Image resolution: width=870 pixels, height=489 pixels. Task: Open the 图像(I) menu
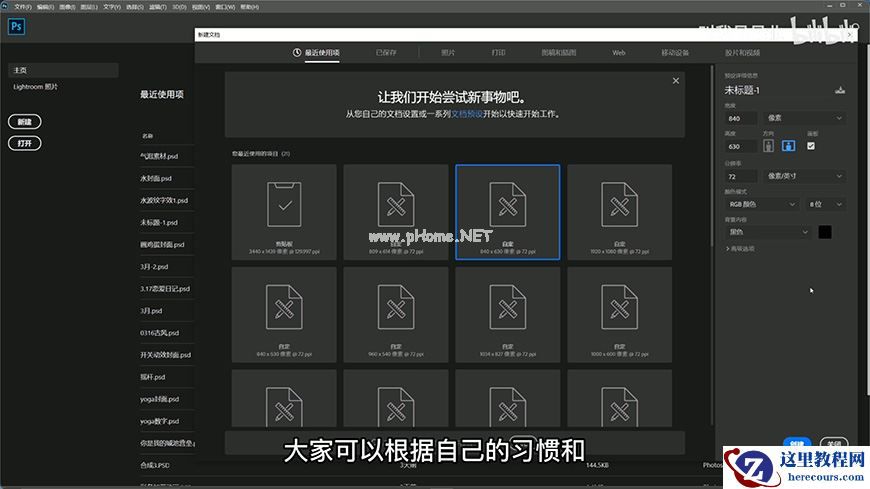[67, 7]
